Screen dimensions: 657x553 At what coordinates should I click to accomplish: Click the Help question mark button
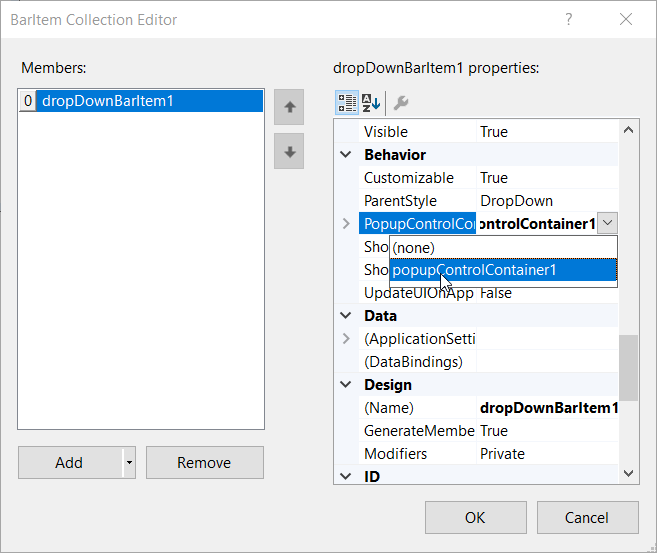click(569, 19)
